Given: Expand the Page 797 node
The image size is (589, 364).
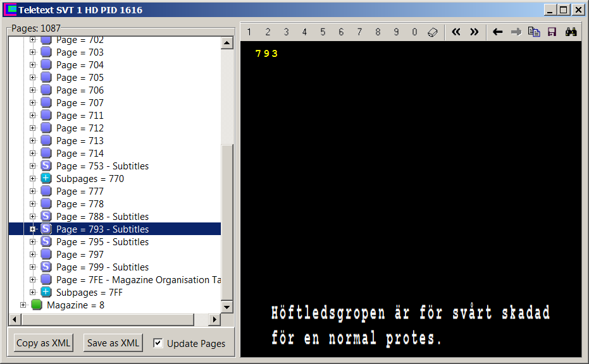Looking at the screenshot, I should (x=33, y=255).
